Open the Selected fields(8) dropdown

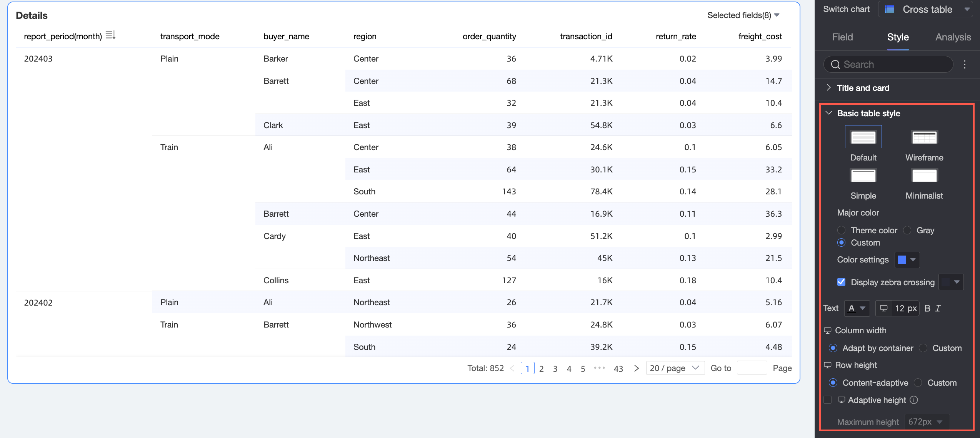coord(743,15)
